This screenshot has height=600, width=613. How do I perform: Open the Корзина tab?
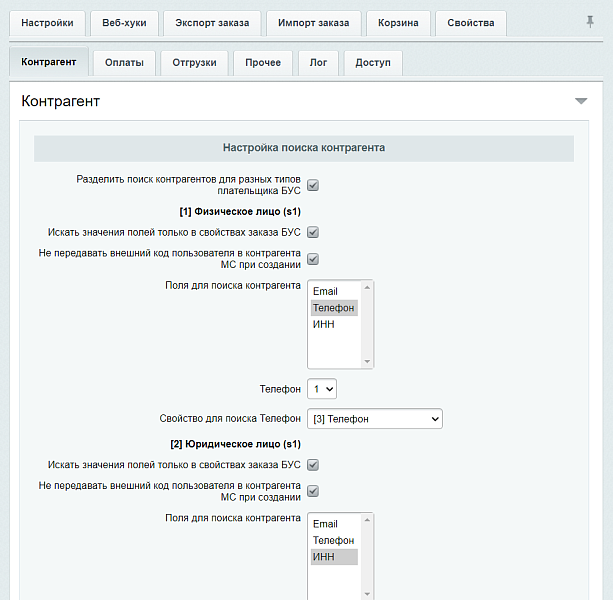[399, 23]
